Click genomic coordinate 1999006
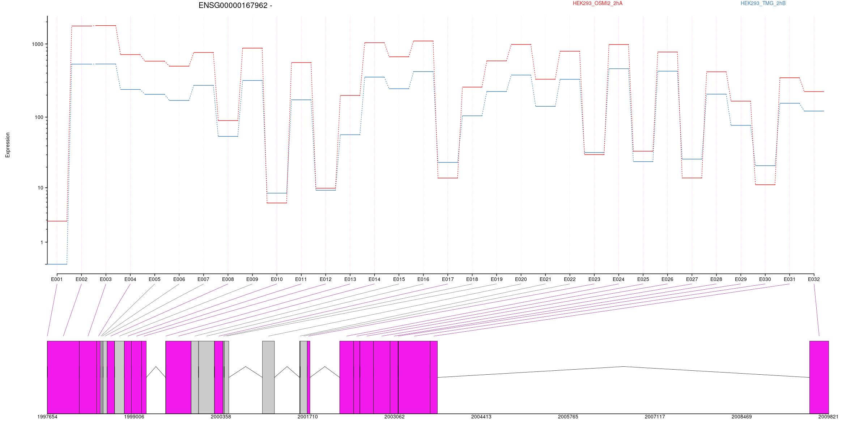Viewport: 868px width, 434px height. (134, 417)
